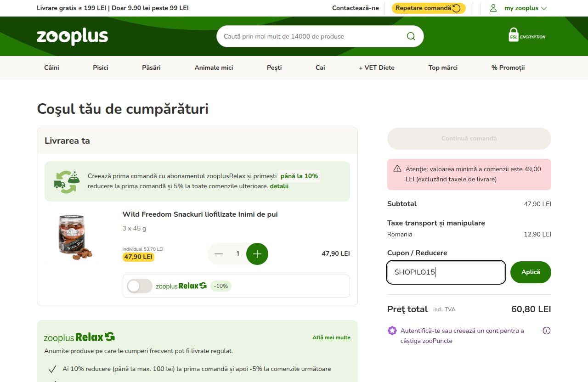The image size is (588, 382).
Task: Click the user account icon
Action: (493, 8)
